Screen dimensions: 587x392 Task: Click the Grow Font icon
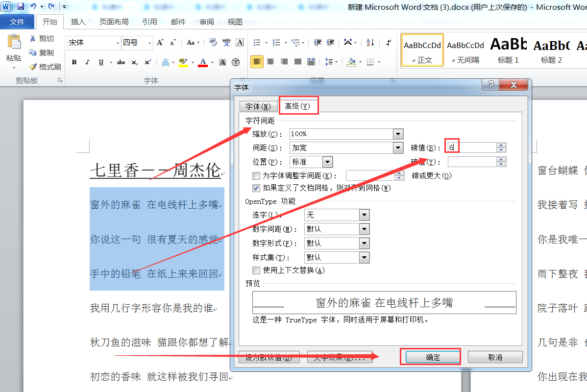pyautogui.click(x=160, y=43)
